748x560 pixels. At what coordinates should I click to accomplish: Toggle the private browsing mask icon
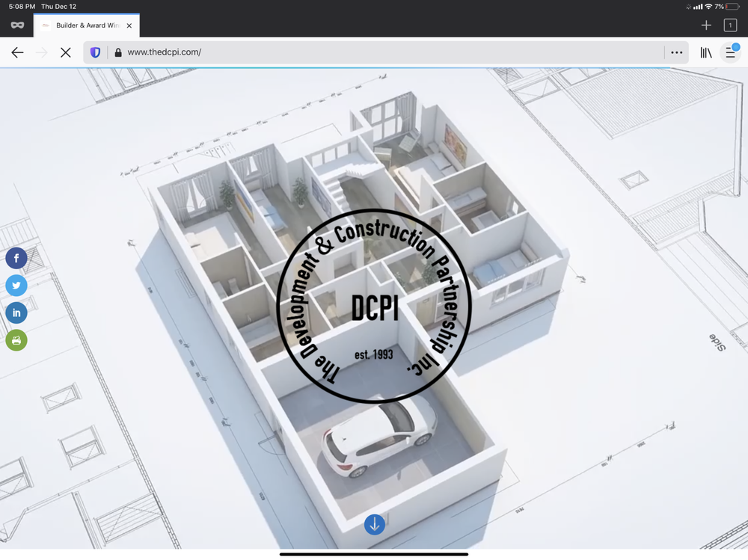point(17,25)
